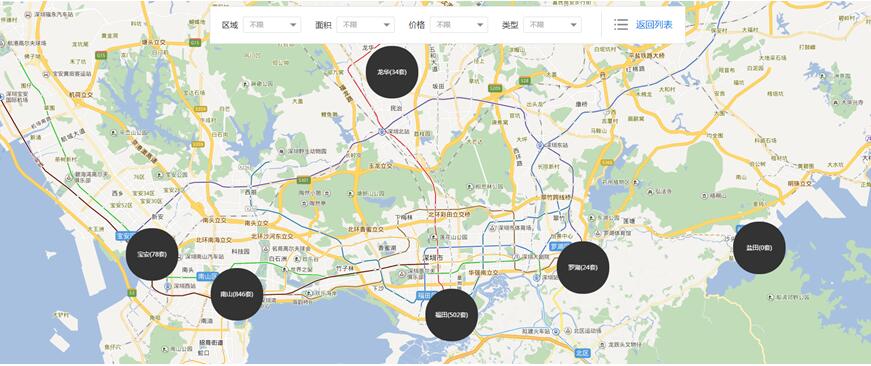Image resolution: width=871 pixels, height=366 pixels.
Task: Open the 价格 filter dropdown
Action: [x=459, y=25]
